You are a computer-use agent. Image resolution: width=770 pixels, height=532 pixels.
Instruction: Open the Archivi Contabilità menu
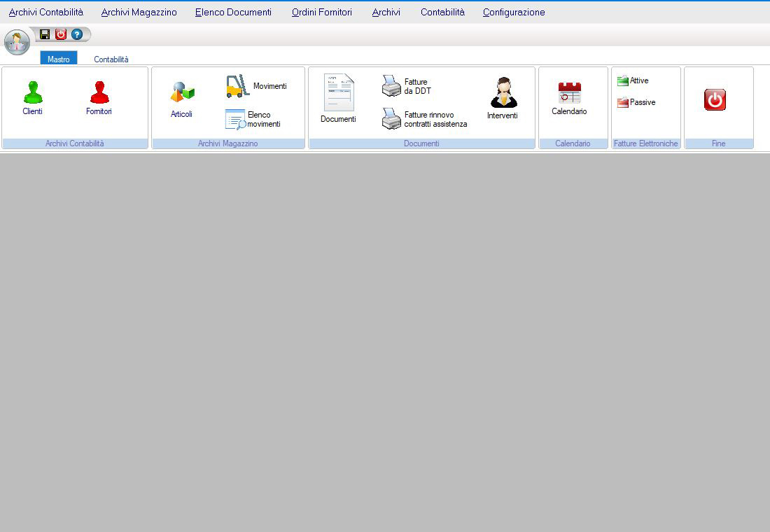click(x=46, y=13)
